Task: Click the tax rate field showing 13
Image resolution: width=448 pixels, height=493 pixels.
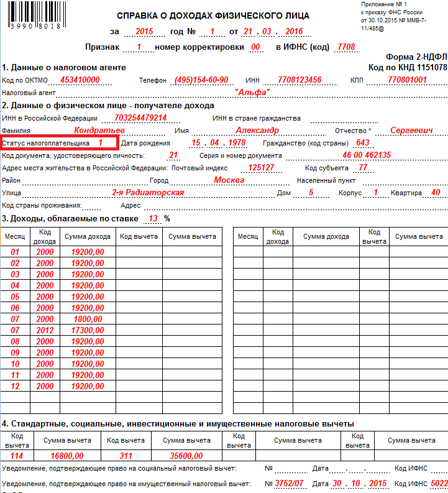Action: pos(152,218)
